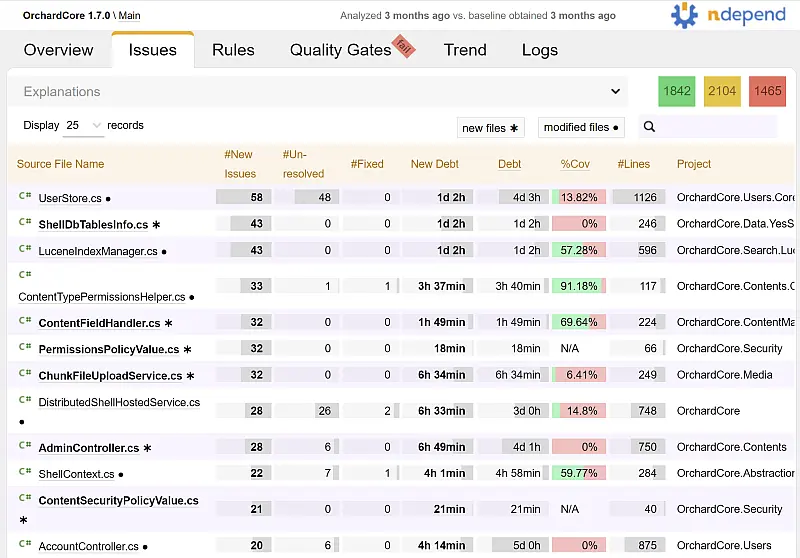
Task: Click the 5d 0h debt value
Action: 527,546
